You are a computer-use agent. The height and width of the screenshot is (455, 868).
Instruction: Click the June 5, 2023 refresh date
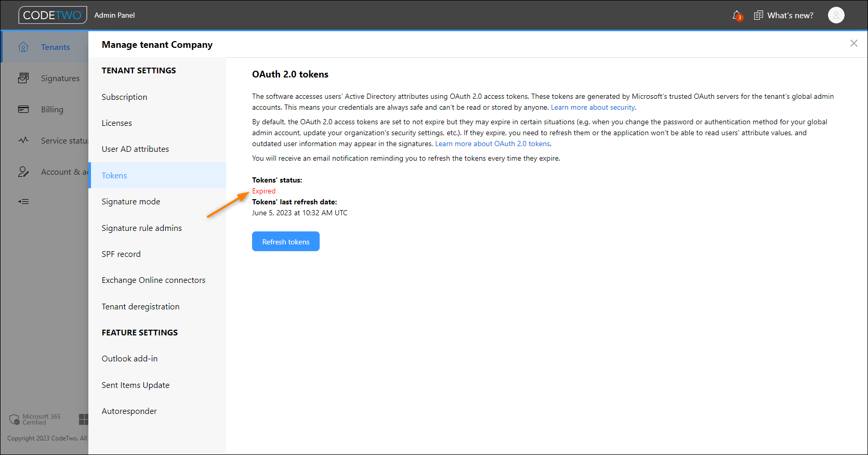tap(300, 213)
